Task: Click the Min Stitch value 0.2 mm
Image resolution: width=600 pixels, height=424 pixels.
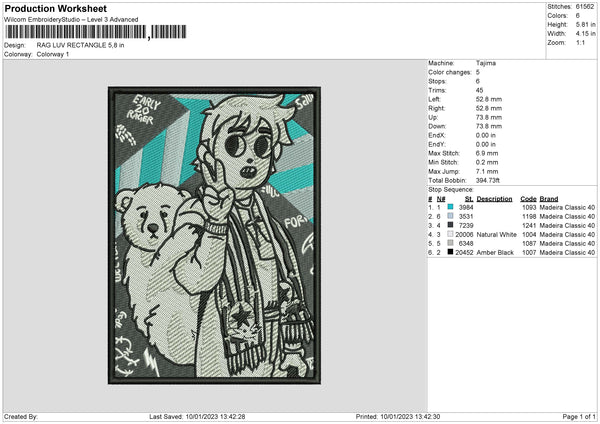Action: (487, 162)
